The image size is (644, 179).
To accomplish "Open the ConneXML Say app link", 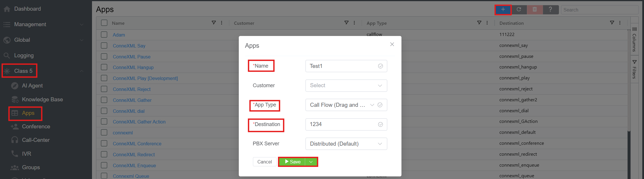I will [x=129, y=46].
